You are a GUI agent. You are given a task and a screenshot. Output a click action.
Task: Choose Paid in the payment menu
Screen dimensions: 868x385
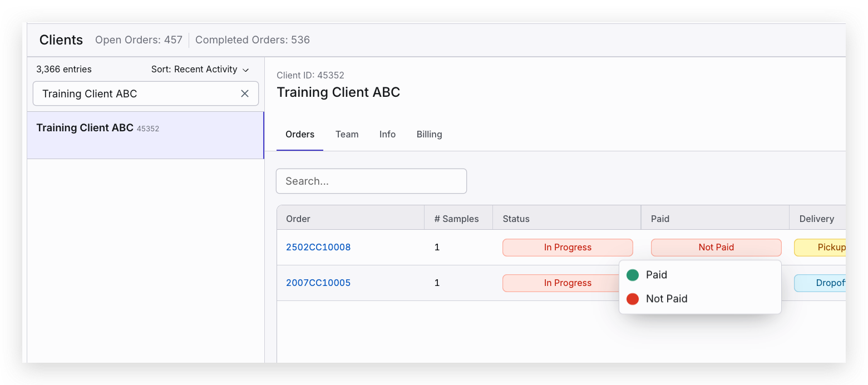[x=700, y=275]
